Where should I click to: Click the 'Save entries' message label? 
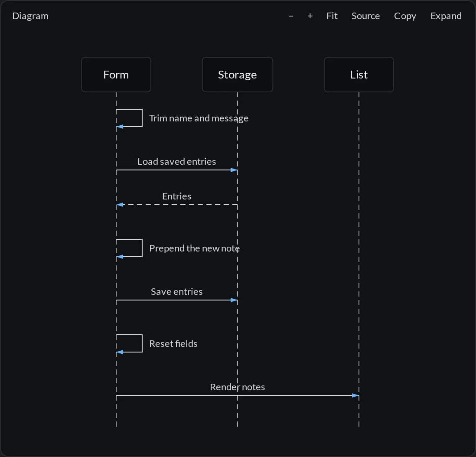pyautogui.click(x=177, y=291)
